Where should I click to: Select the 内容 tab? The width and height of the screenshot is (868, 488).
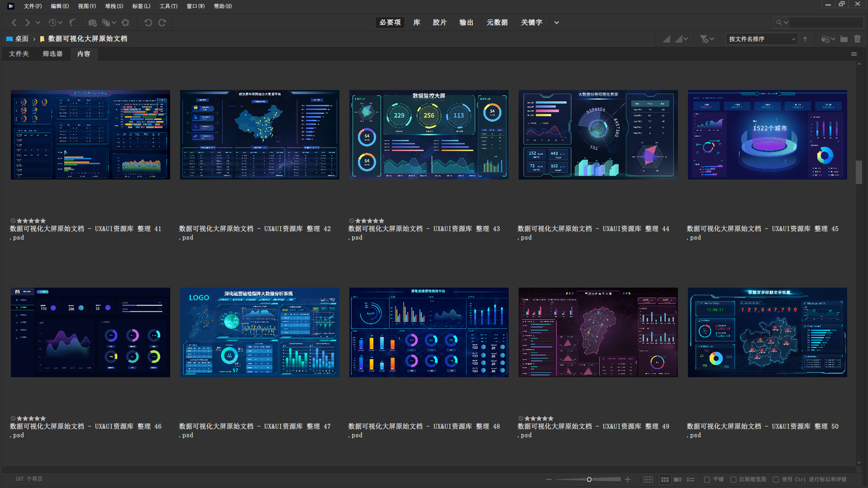click(84, 54)
